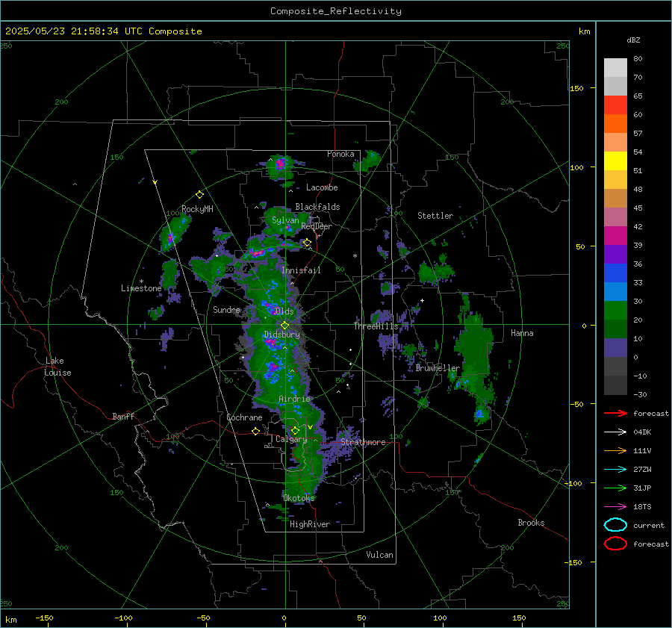Click the Hanna label
Image resolution: width=672 pixels, height=628 pixels.
click(x=522, y=333)
